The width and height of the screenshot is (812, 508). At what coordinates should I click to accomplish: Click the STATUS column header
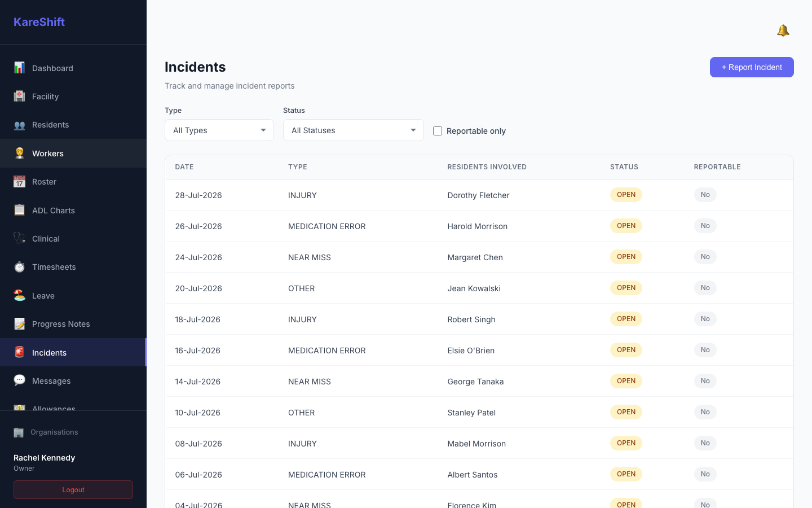[x=624, y=167]
